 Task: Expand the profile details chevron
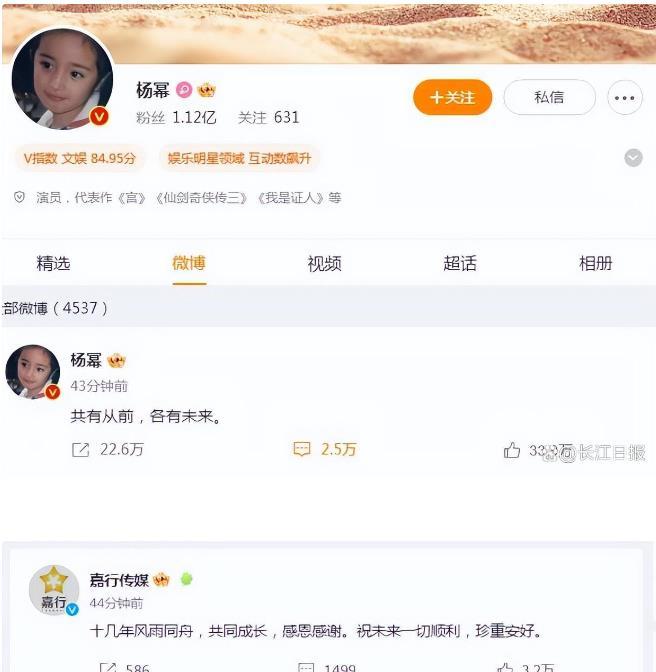(x=633, y=158)
